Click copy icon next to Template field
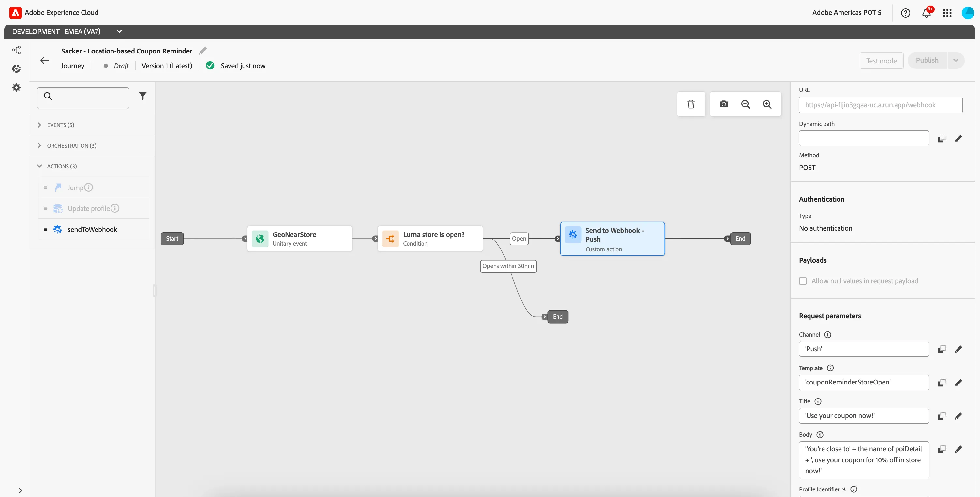 942,383
